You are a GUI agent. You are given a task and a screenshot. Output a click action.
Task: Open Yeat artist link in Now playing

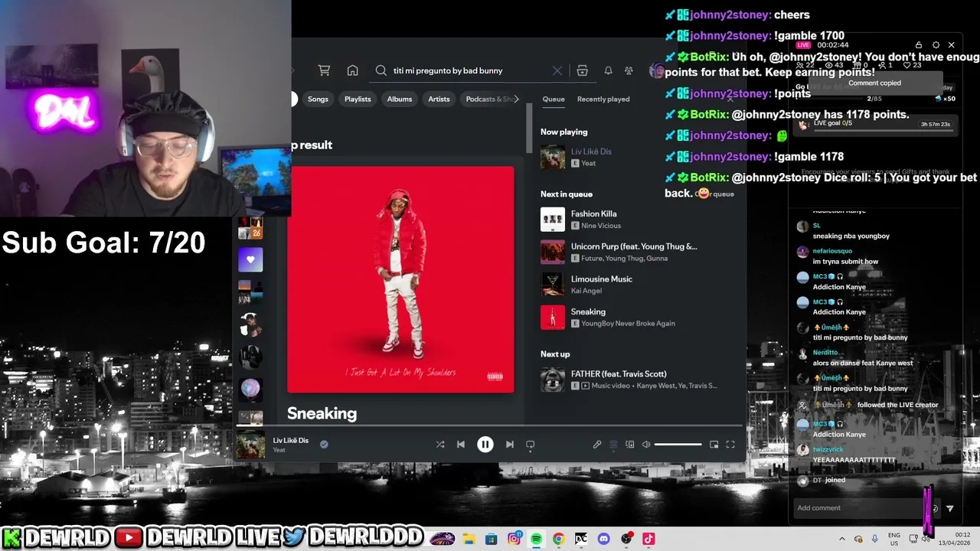click(x=589, y=163)
